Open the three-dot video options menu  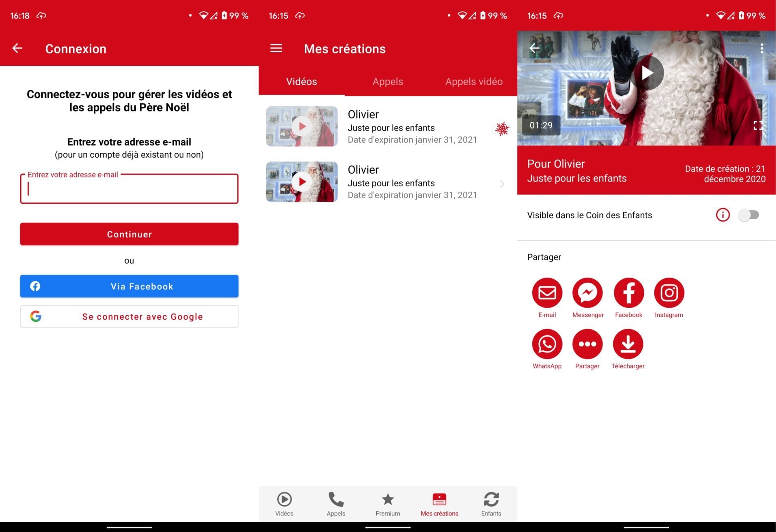(x=761, y=49)
